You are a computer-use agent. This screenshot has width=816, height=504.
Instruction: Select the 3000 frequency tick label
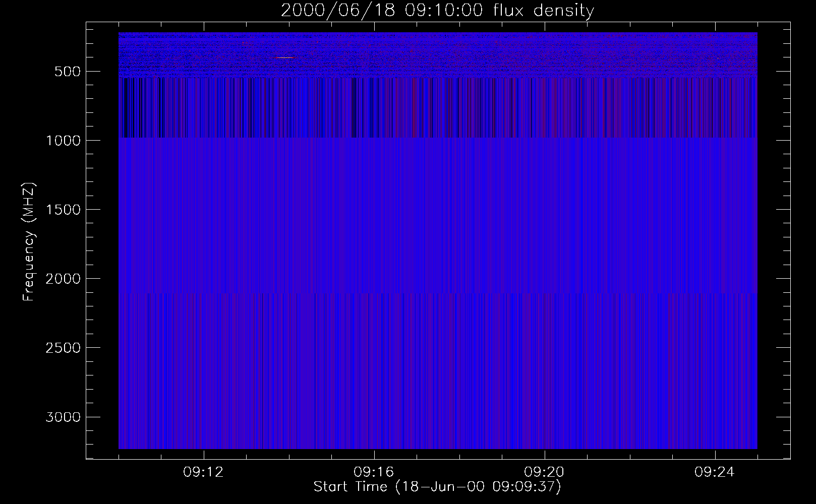[x=63, y=417]
